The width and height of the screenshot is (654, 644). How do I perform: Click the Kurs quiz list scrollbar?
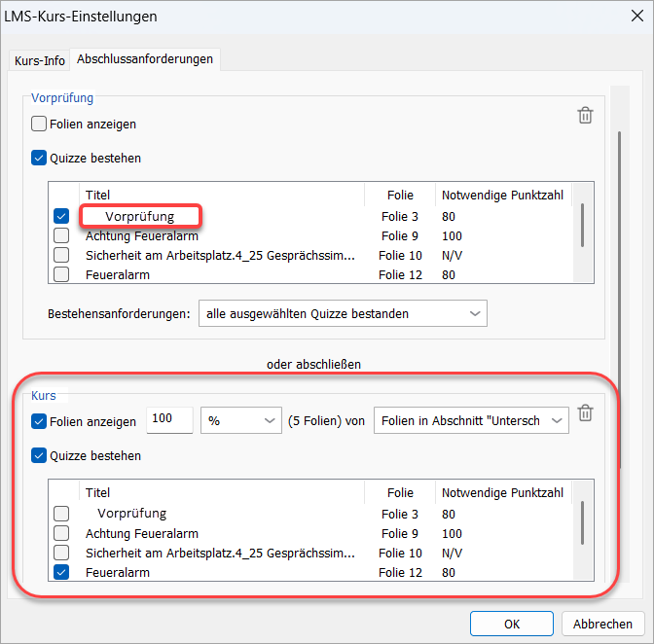click(582, 523)
